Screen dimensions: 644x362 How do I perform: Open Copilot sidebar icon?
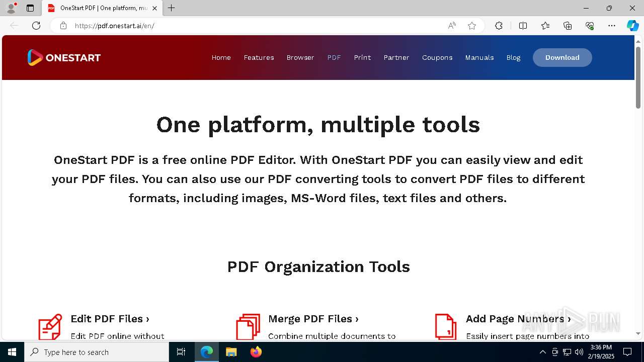pos(632,26)
